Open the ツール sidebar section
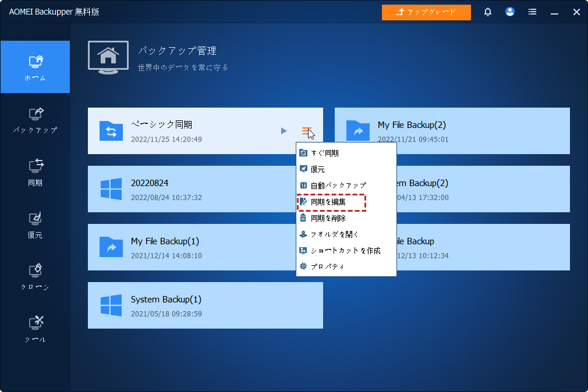Screen dimensions: 588x392 tap(35, 329)
